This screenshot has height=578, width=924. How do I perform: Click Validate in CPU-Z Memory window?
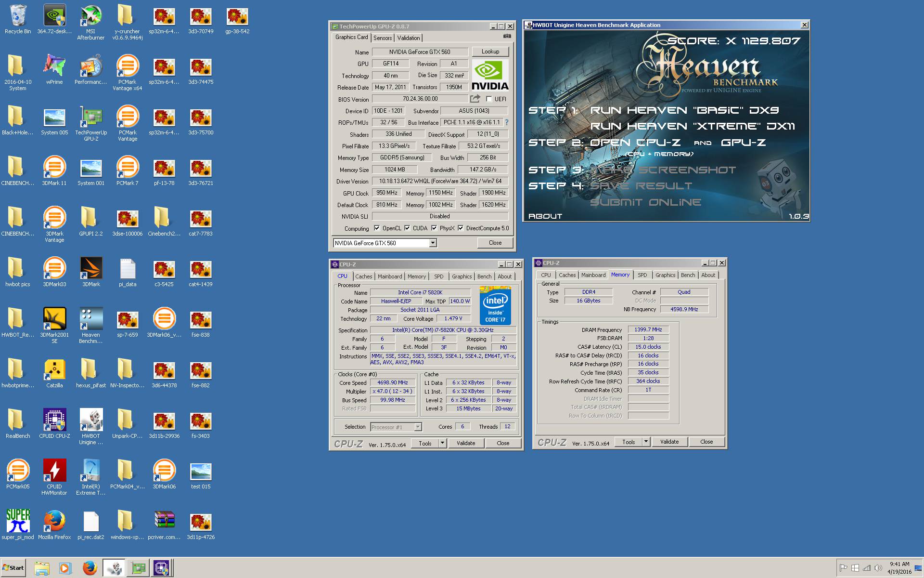pos(669,442)
